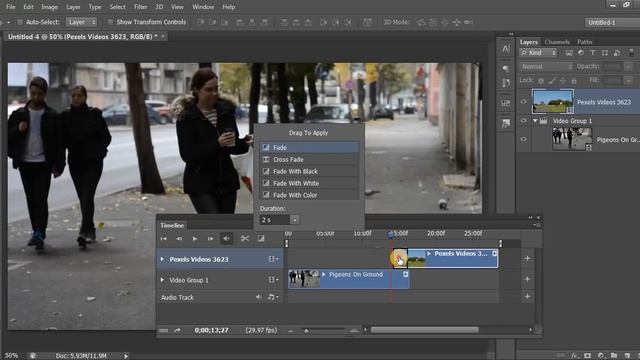Screen dimensions: 640x360
Task: Add media to Video Group 1 track
Action: point(527,279)
